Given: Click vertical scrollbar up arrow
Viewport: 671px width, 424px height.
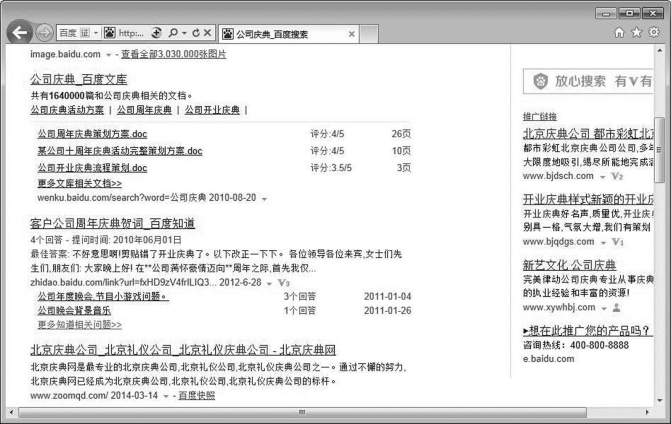Looking at the screenshot, I should (659, 51).
